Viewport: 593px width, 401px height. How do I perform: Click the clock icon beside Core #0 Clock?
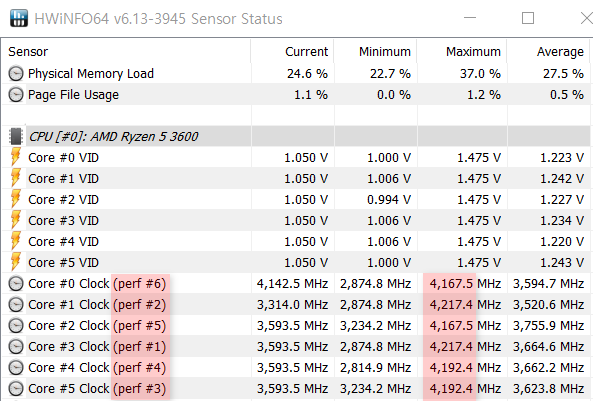pos(16,284)
